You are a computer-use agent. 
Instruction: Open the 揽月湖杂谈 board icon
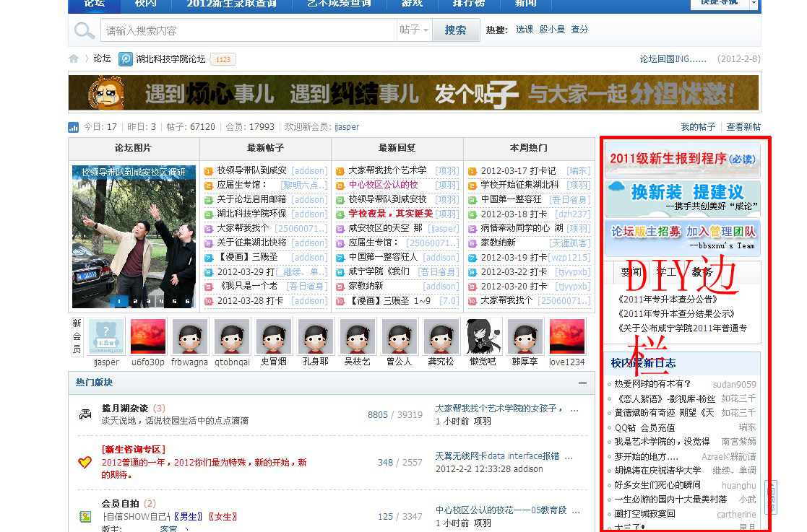pos(85,414)
